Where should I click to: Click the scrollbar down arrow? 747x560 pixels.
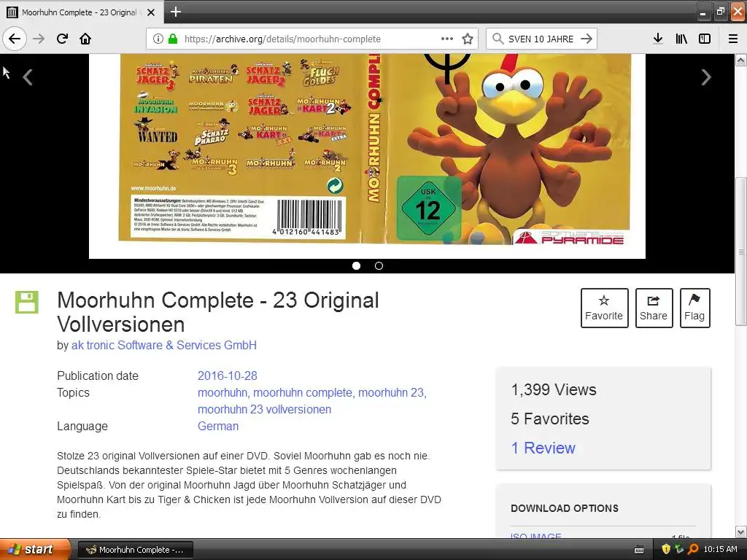(741, 532)
